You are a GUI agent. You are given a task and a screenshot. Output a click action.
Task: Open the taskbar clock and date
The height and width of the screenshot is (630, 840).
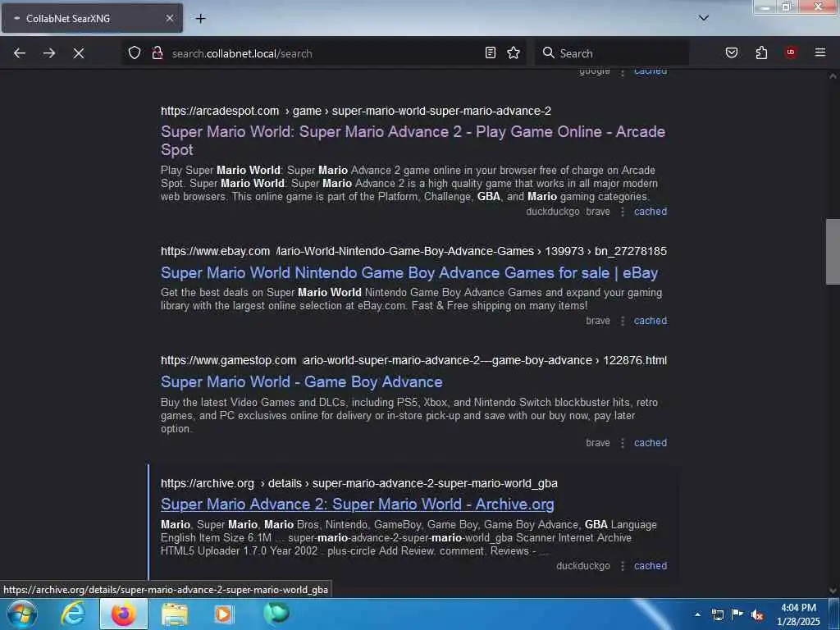[x=798, y=614]
